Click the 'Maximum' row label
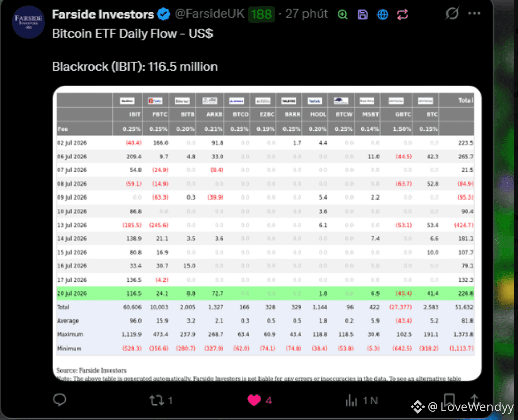 tap(70, 334)
